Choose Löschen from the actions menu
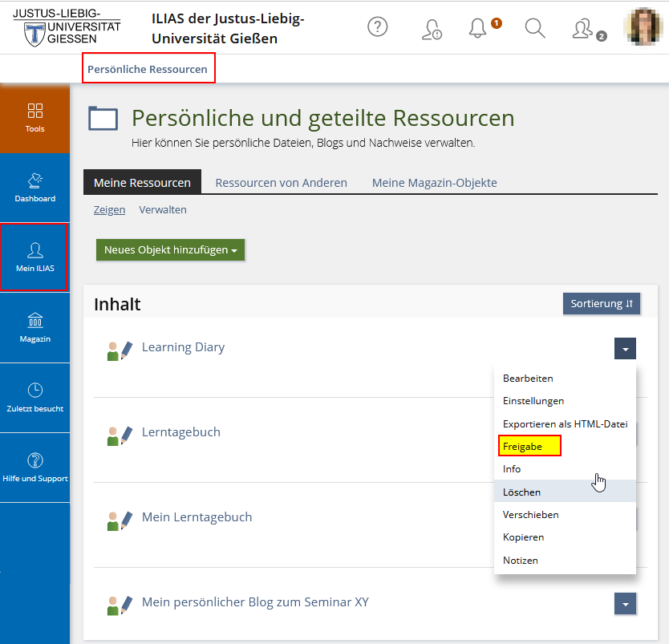Image resolution: width=669 pixels, height=644 pixels. pos(521,492)
